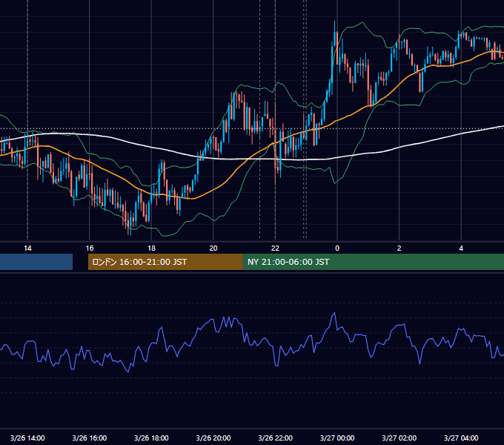
Task: Click the 3/27 00:00 time label
Action: tap(337, 438)
